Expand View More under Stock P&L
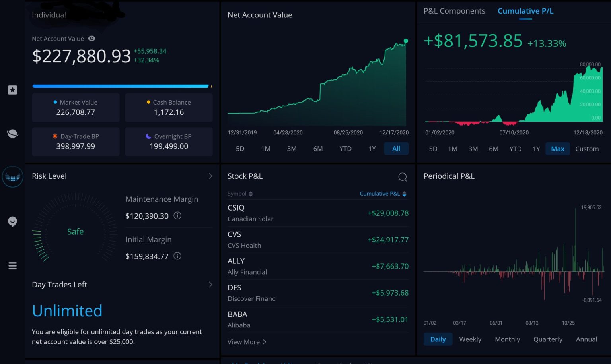Screen dimensions: 611x364 click(x=246, y=342)
